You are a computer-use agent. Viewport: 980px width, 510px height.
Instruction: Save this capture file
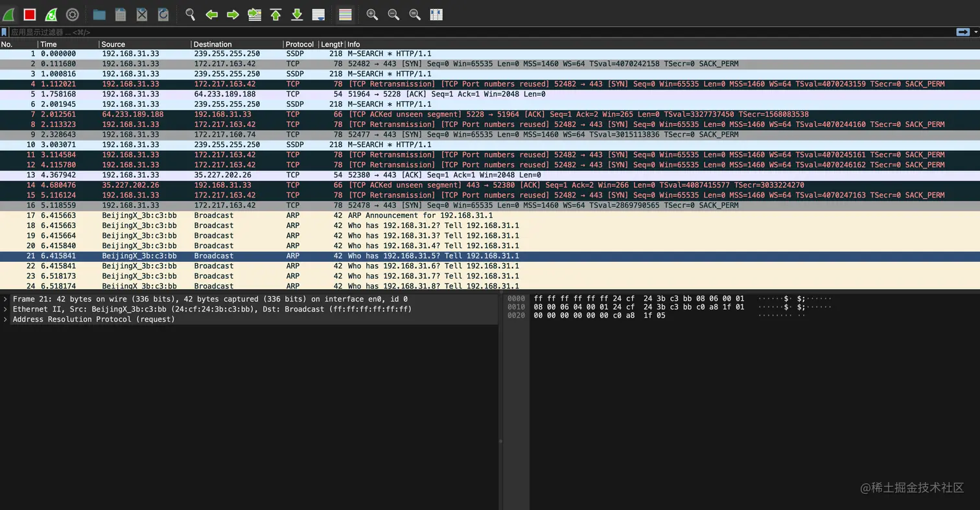[x=121, y=14]
